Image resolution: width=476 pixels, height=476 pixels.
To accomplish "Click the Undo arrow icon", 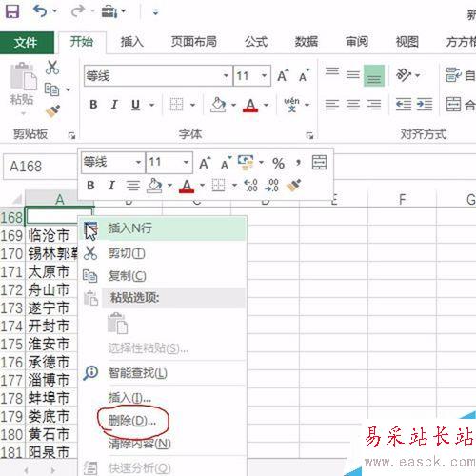I will pos(40,11).
